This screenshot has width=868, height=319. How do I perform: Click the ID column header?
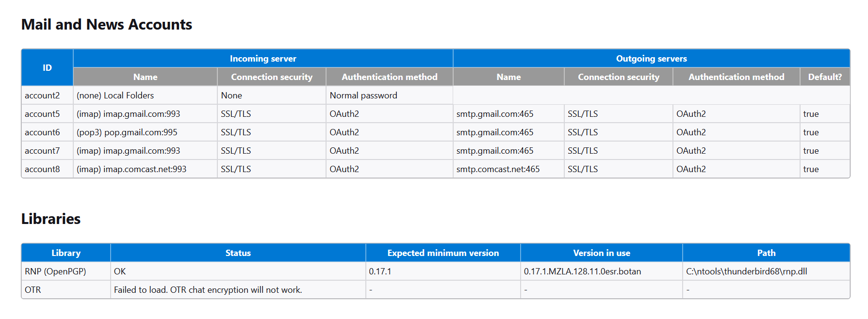click(47, 68)
